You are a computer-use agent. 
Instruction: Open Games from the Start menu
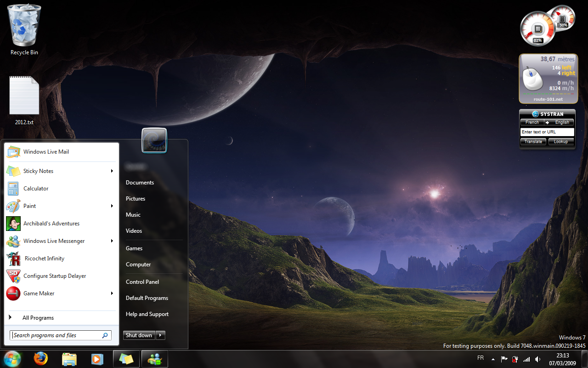click(x=134, y=248)
